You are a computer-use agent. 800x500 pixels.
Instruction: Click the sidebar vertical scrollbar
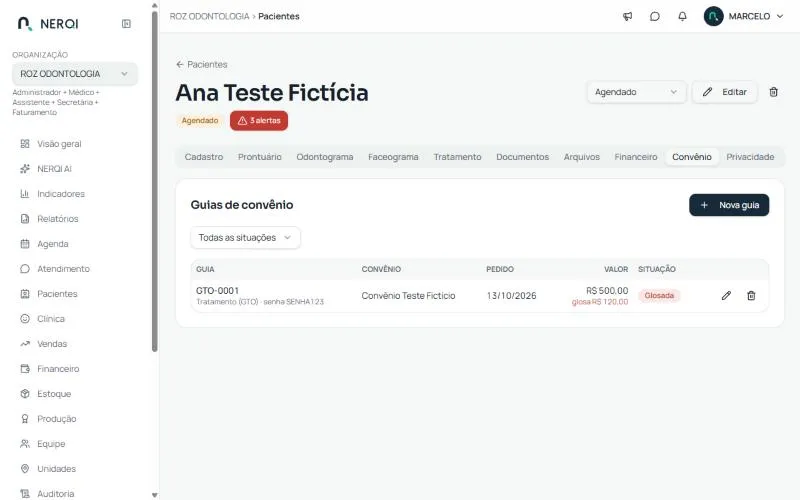tap(155, 181)
